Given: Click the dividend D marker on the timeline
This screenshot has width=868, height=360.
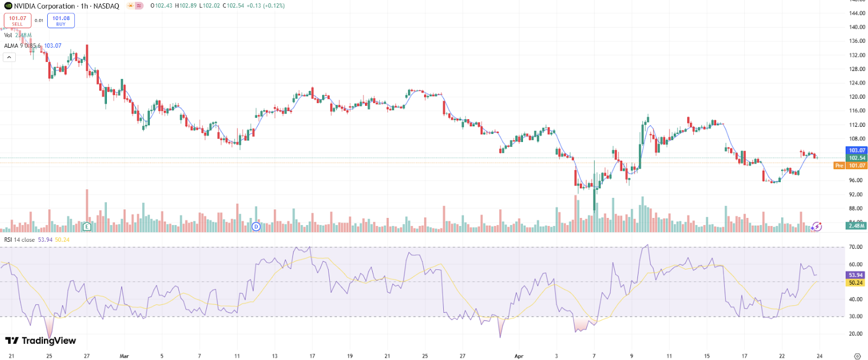Looking at the screenshot, I should click(256, 226).
